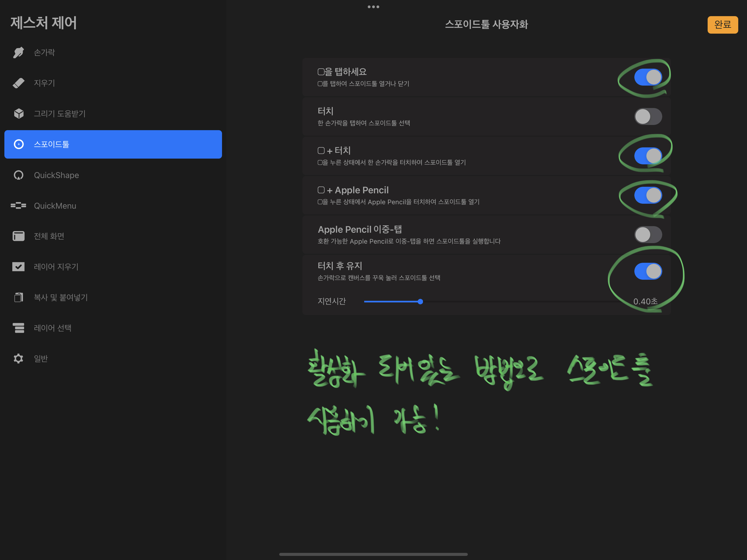Click the QuickMenu sliders icon
The image size is (747, 560).
19,206
